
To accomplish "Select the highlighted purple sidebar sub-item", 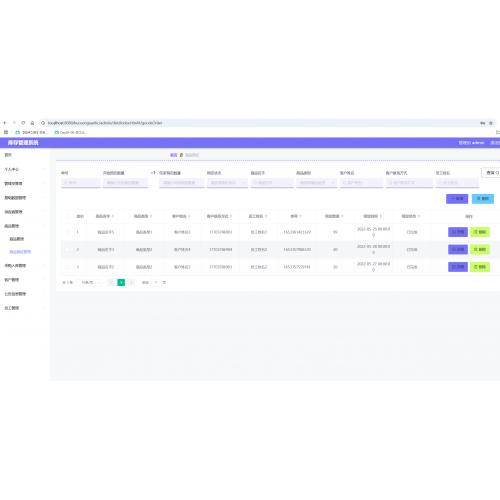I will click(x=20, y=252).
